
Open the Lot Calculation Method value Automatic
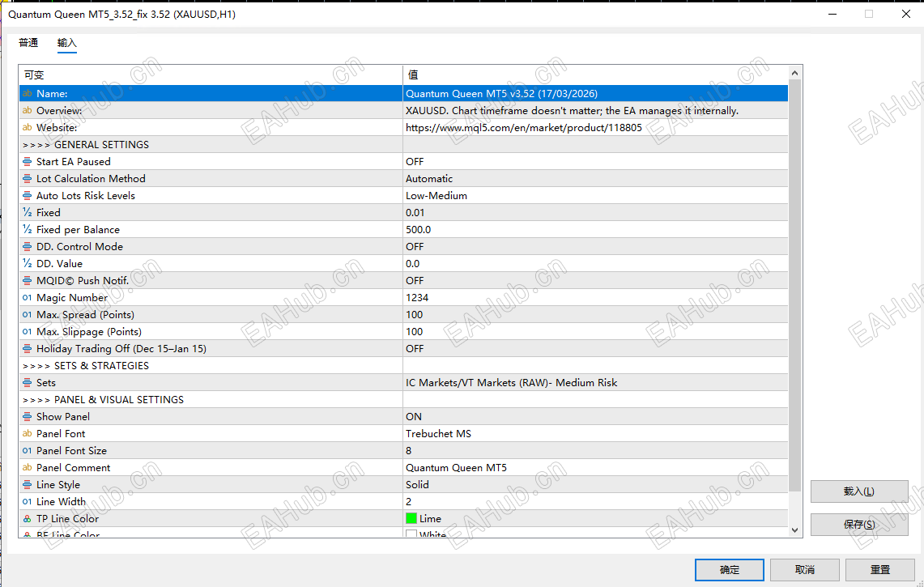click(595, 179)
